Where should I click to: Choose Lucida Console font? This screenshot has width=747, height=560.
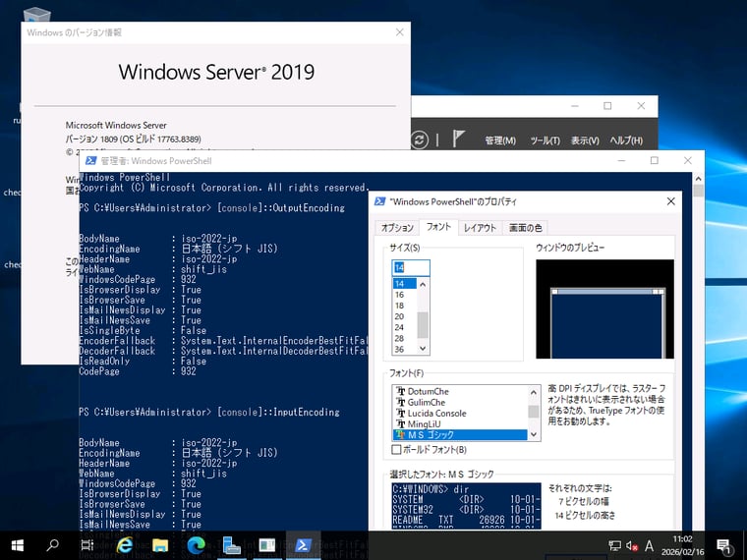(460, 414)
